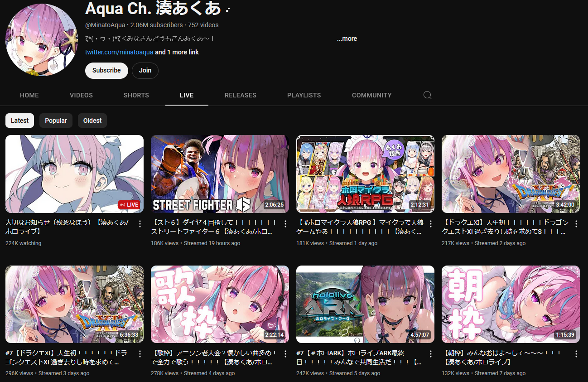Go to the SHORTS tab
Screen dimensions: 588x382
tap(136, 95)
